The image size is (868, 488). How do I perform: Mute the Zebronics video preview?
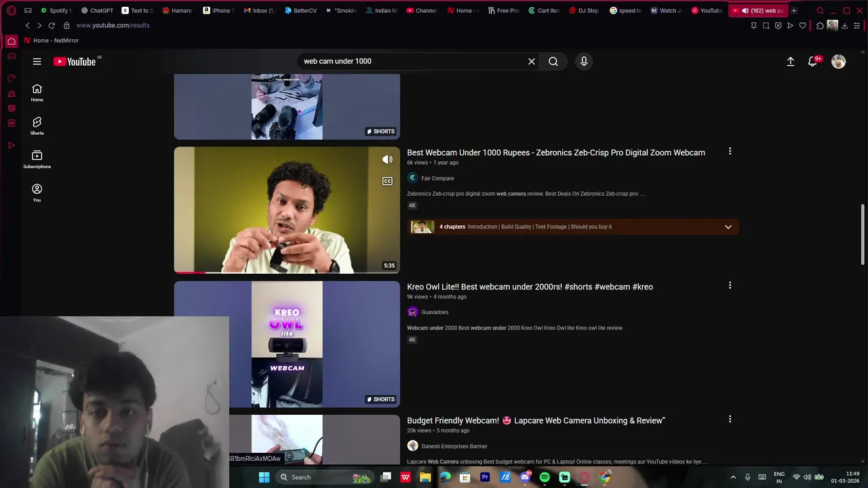387,160
